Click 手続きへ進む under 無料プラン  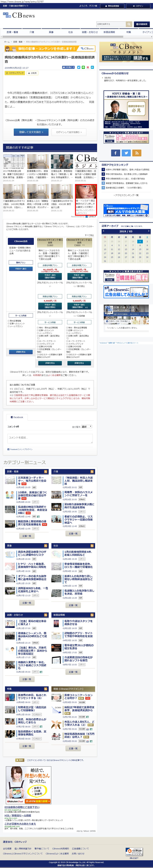(x=21, y=269)
